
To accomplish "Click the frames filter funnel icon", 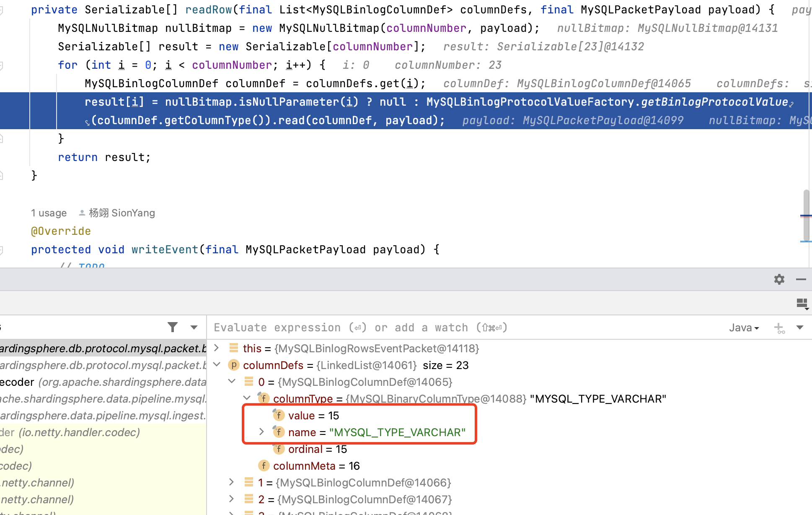I will click(173, 327).
